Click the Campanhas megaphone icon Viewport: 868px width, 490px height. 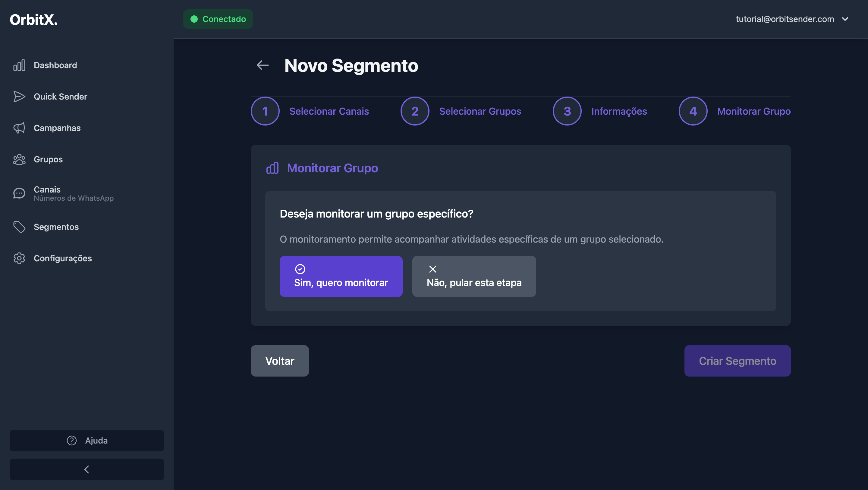coord(19,128)
